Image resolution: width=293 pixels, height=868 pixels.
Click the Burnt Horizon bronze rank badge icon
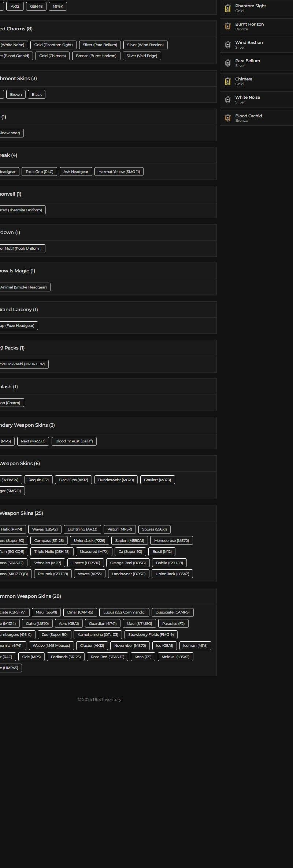(228, 26)
